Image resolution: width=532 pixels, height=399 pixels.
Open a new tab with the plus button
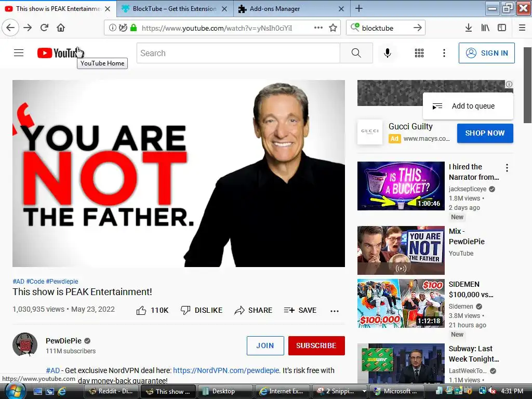point(359,8)
